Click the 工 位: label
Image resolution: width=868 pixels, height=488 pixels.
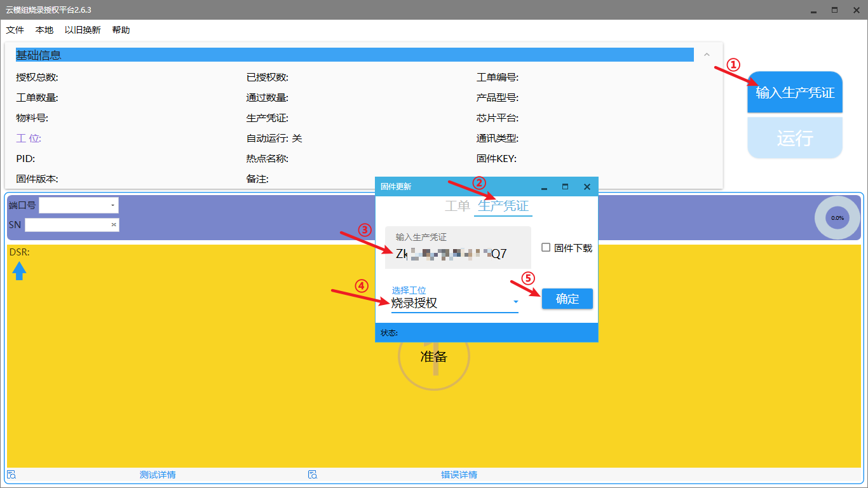29,138
